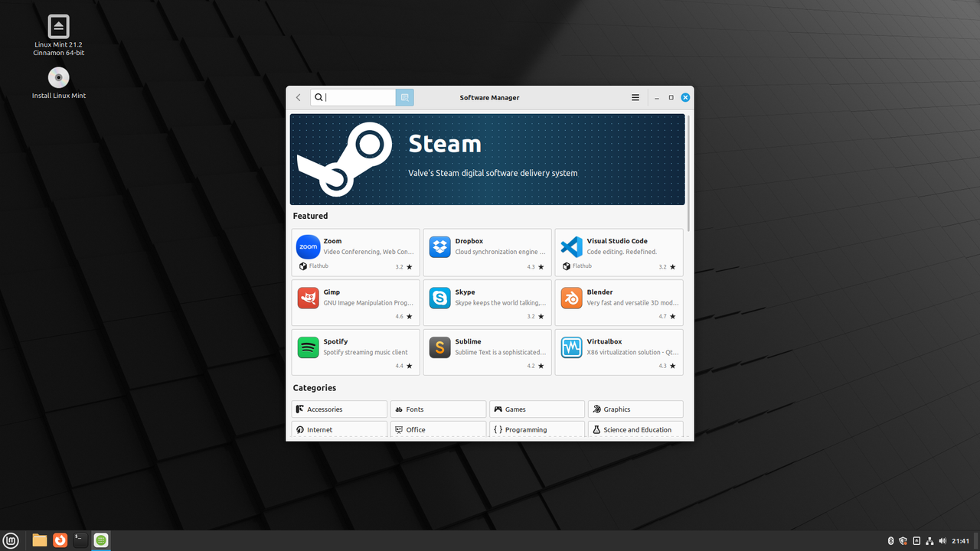The image size is (980, 551).
Task: Open the Fonts category
Action: pos(438,409)
